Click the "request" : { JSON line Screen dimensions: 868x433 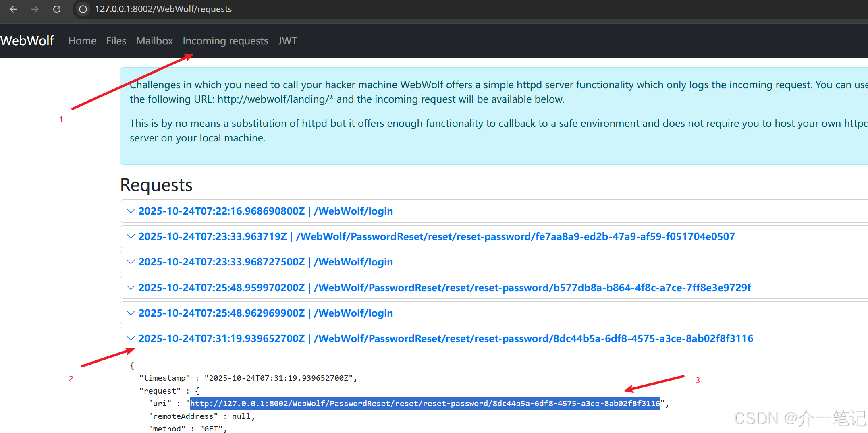click(169, 391)
